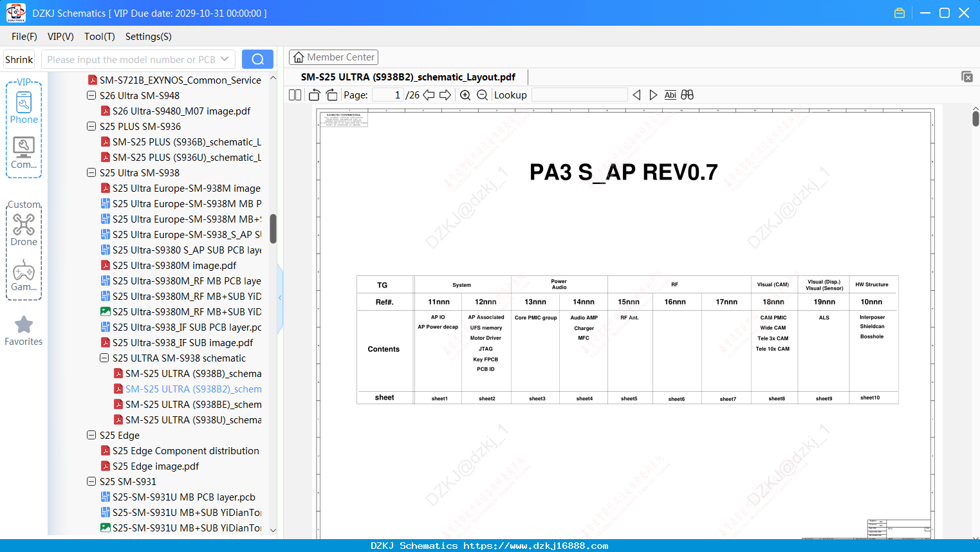Screen dimensions: 980x552
Task: Collapse the file tree panel handle
Action: coord(280,297)
